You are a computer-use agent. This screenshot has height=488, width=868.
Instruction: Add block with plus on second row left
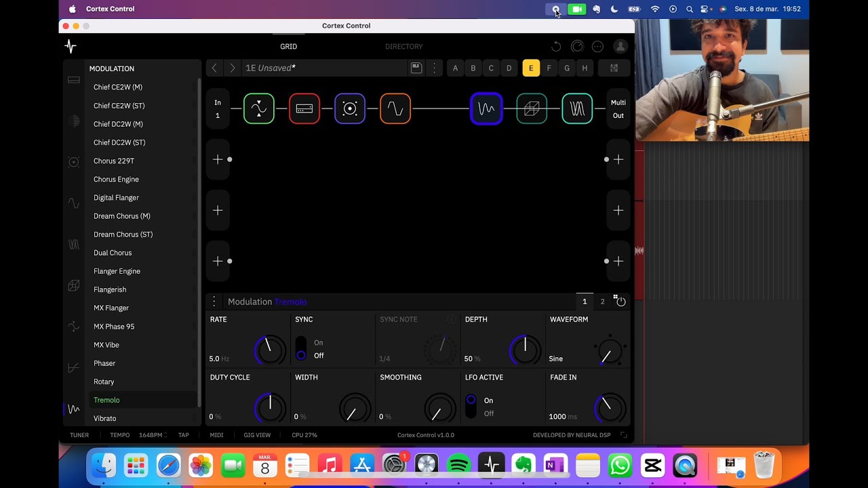pyautogui.click(x=218, y=159)
